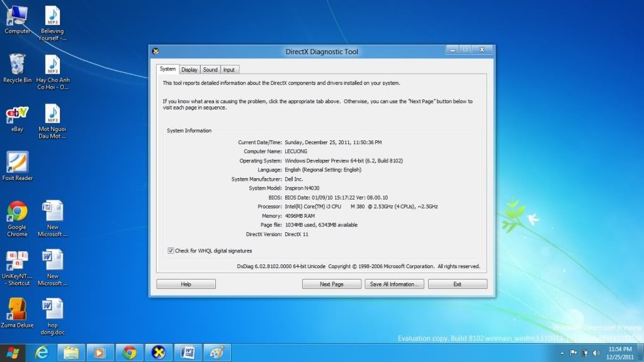Screen dimensions: 644x362
Task: Open Action Center flag in tray
Action: (573, 353)
